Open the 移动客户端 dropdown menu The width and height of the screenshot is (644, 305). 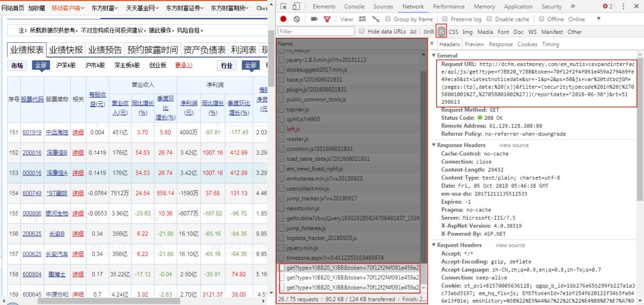click(68, 8)
